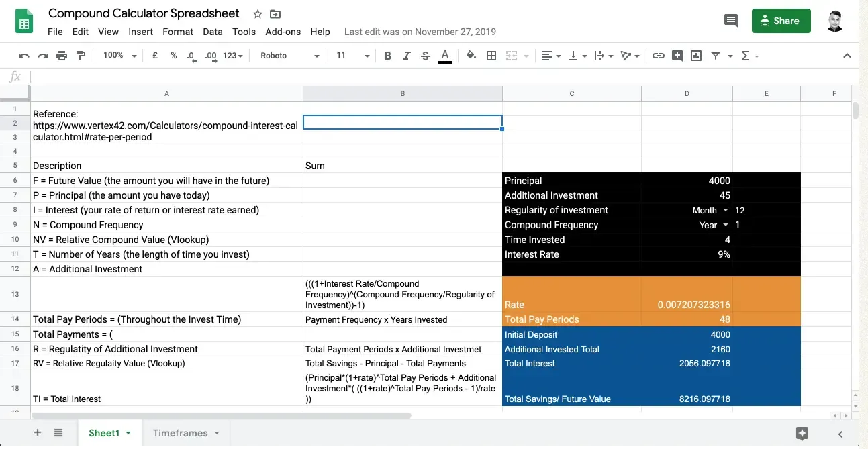
Task: Click the Create a filter icon
Action: tap(717, 56)
